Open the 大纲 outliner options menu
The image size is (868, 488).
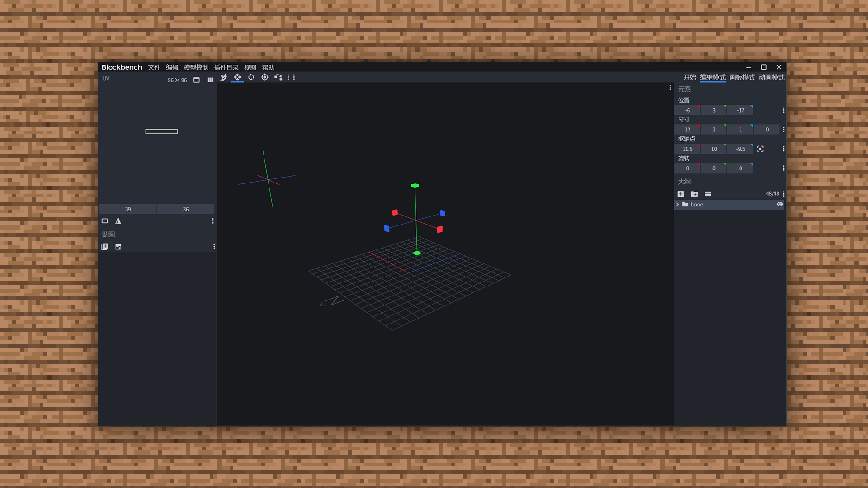coord(783,194)
